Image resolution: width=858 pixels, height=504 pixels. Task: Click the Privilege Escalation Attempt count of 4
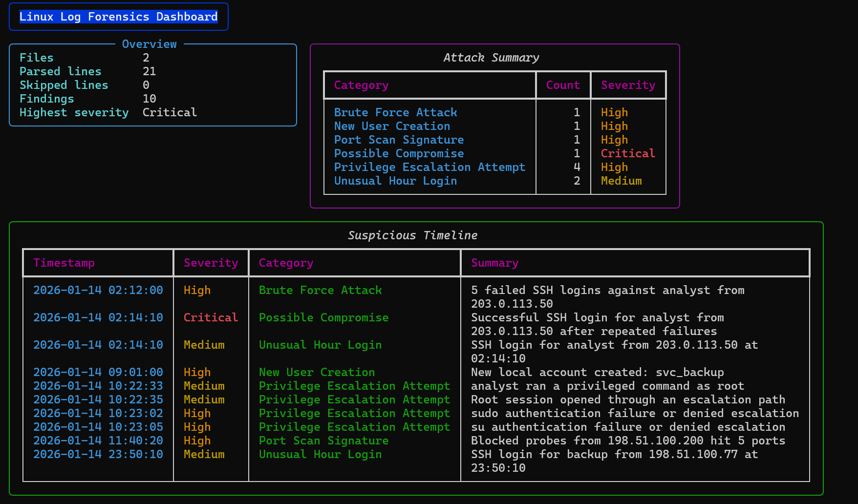(577, 167)
